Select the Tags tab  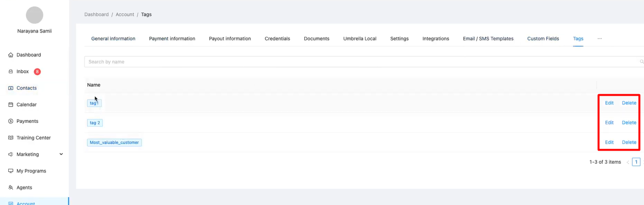[x=578, y=38]
